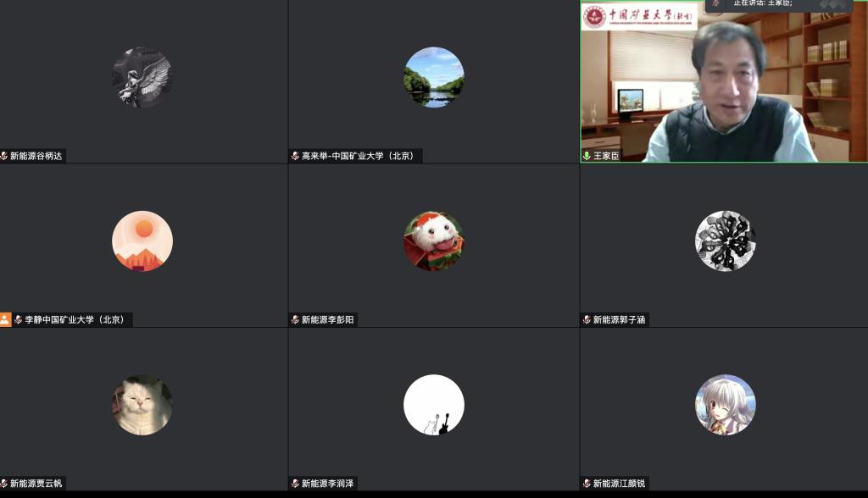Click the orange host badge beside 李静
Viewport: 868px width, 498px height.
(5, 319)
